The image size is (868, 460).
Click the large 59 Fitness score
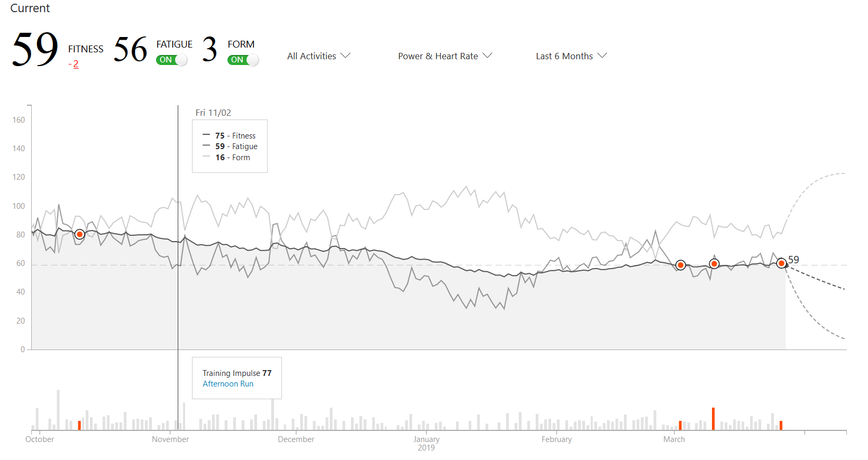[x=35, y=49]
